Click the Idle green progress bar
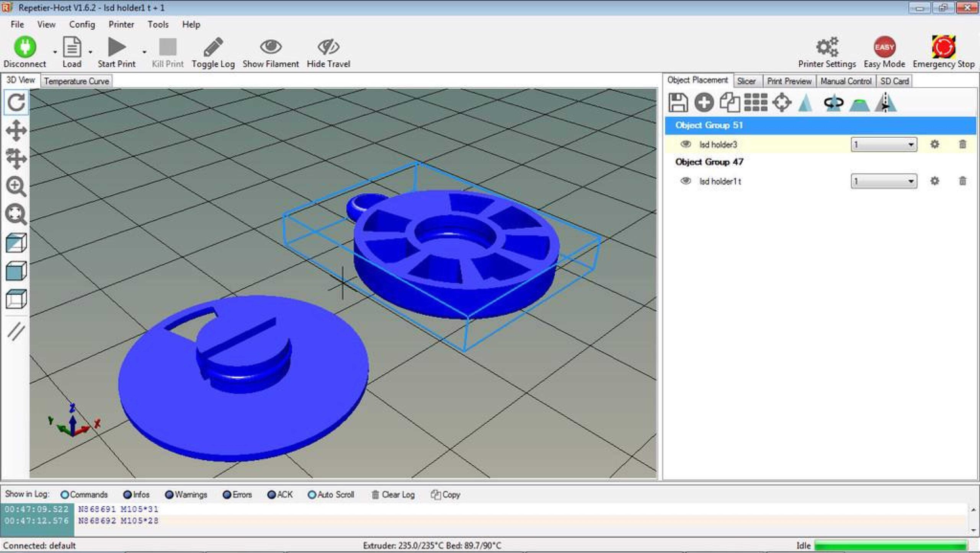 (890, 545)
